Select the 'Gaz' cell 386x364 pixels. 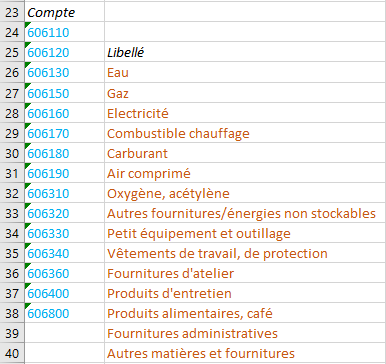245,93
